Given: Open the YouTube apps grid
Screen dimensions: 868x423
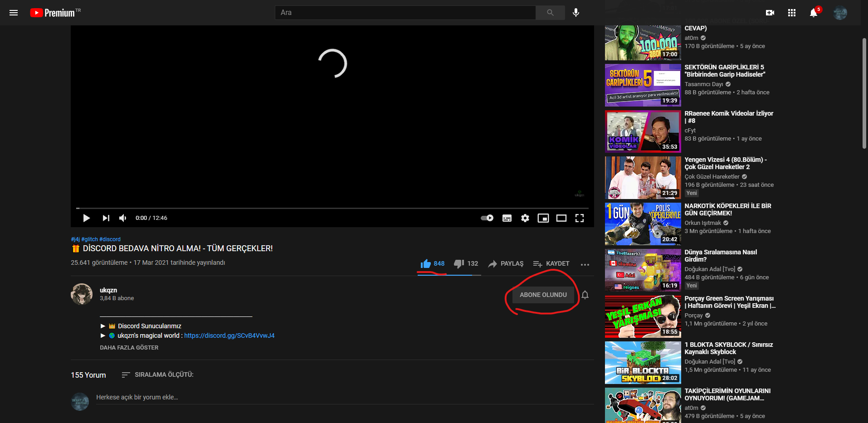Looking at the screenshot, I should point(792,13).
